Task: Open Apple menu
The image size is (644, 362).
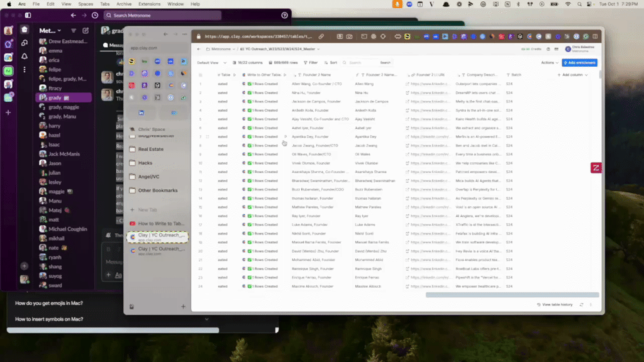Action: coord(9,4)
